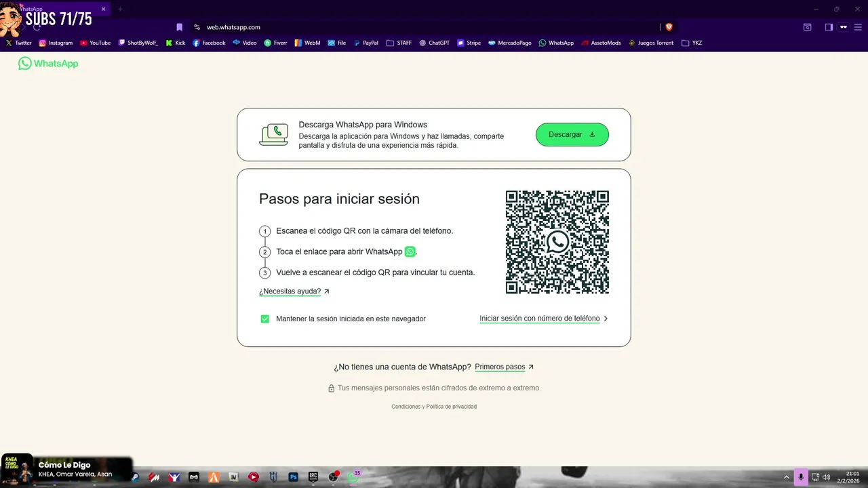Open the WebM bookmark
Viewport: 868px width, 488px height.
[x=308, y=43]
